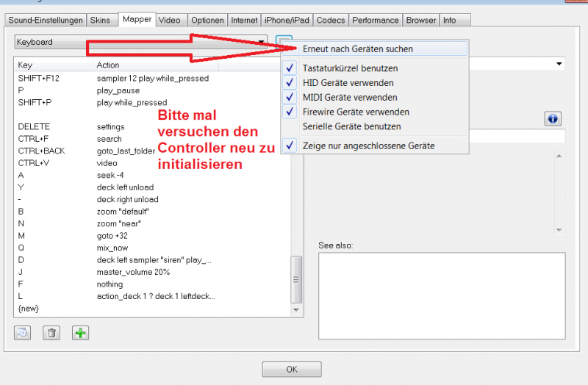Go to the Optionen tab
Viewport: 588px width, 385px height.
207,21
